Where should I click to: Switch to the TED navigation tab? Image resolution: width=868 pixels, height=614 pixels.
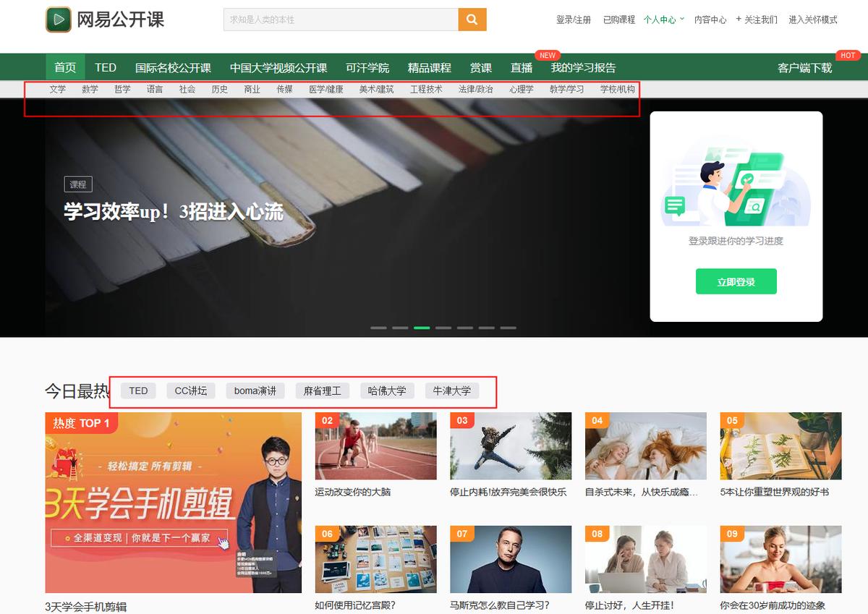pyautogui.click(x=106, y=67)
